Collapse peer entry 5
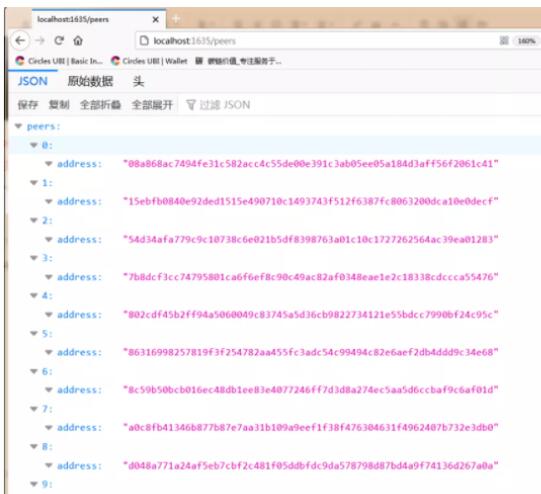This screenshot has height=494, width=541. click(34, 334)
